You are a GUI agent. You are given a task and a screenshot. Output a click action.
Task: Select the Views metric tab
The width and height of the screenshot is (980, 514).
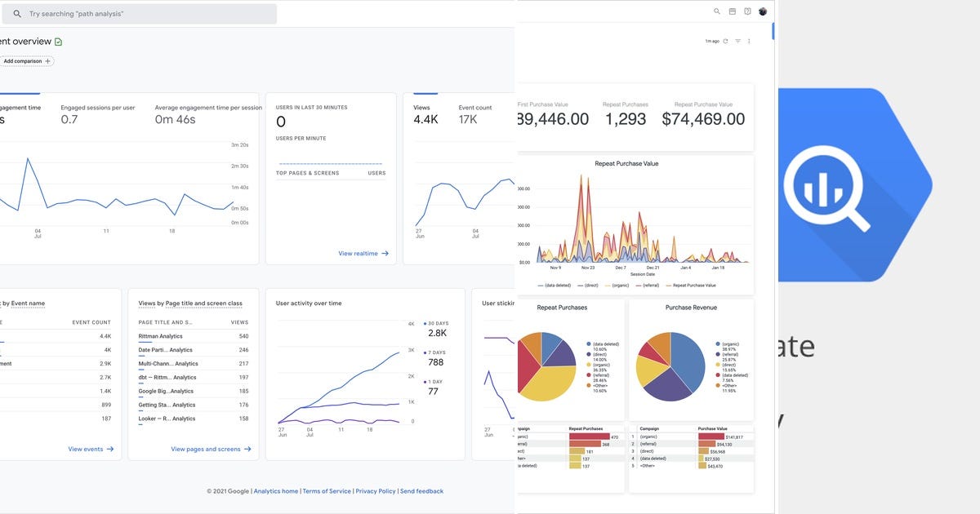[x=425, y=113]
